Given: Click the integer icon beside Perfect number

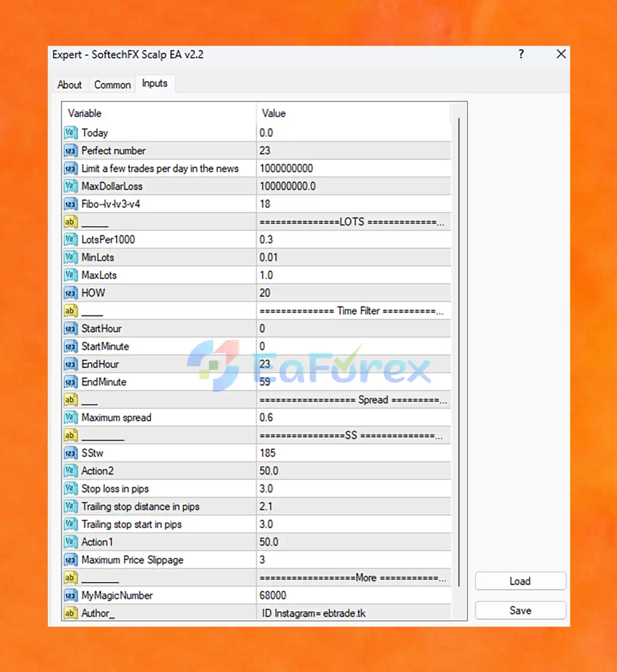Looking at the screenshot, I should (x=70, y=150).
